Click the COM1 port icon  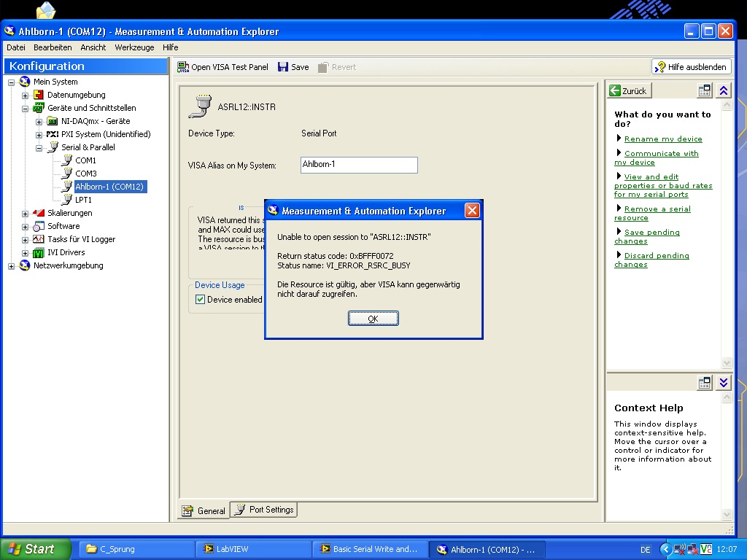click(67, 160)
